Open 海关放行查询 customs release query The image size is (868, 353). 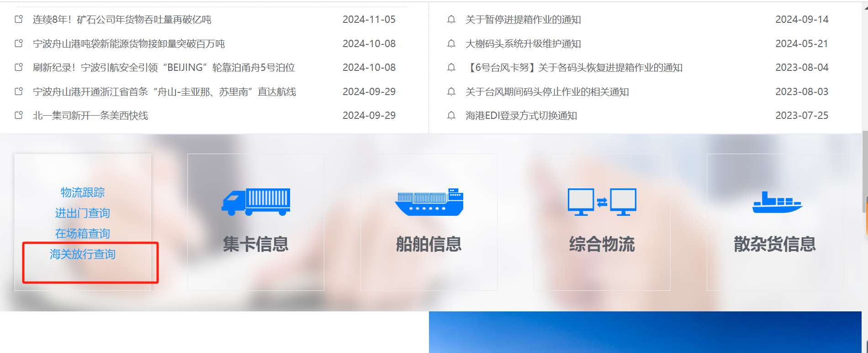tap(83, 254)
